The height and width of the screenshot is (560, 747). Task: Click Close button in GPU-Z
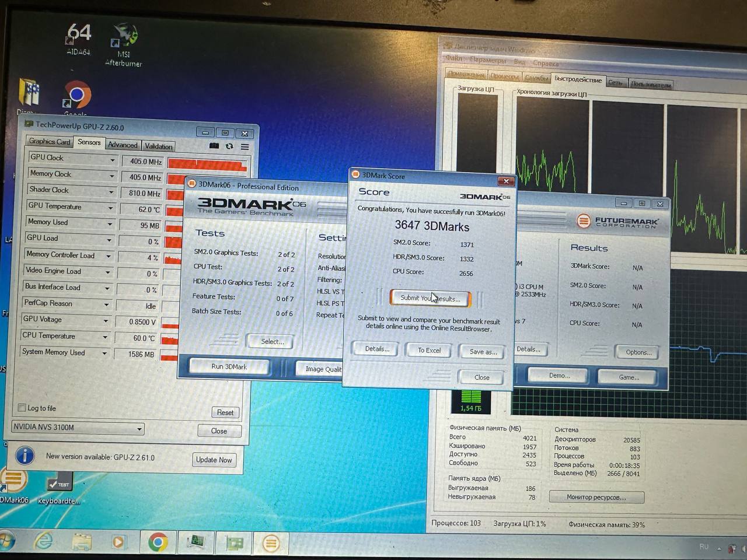click(219, 430)
